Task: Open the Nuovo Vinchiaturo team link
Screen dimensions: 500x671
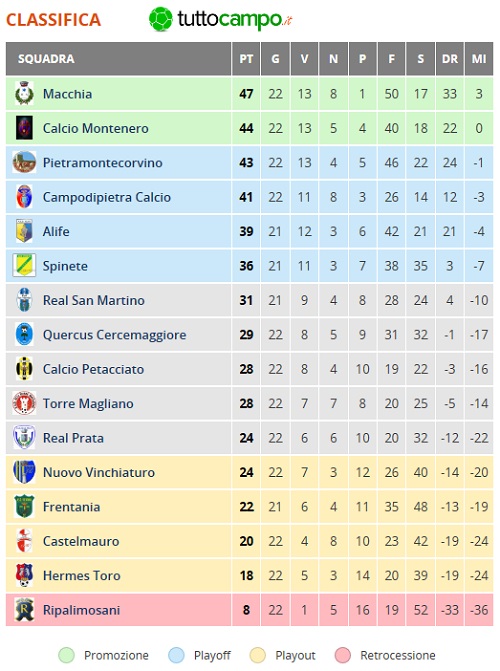Action: pos(98,472)
